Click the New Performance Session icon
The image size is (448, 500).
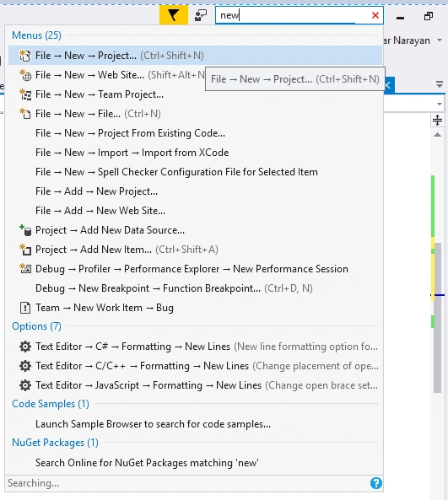coord(25,269)
